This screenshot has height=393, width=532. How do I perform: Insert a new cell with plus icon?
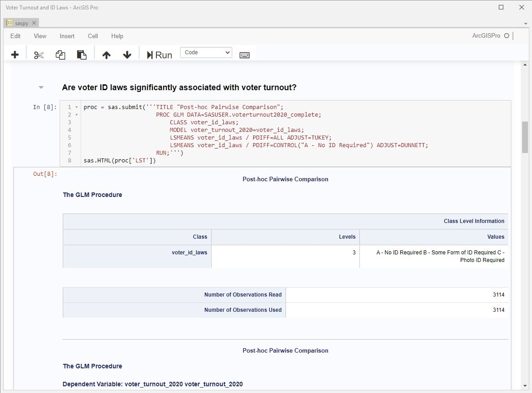[15, 55]
